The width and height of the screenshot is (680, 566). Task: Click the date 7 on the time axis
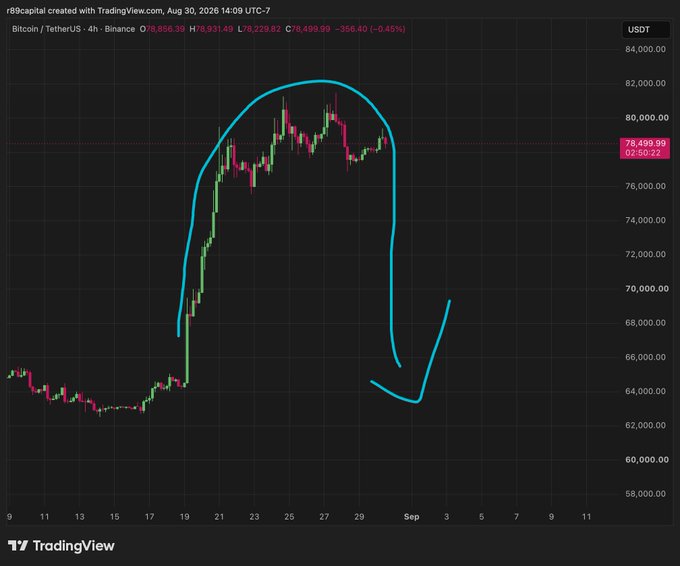pyautogui.click(x=517, y=517)
